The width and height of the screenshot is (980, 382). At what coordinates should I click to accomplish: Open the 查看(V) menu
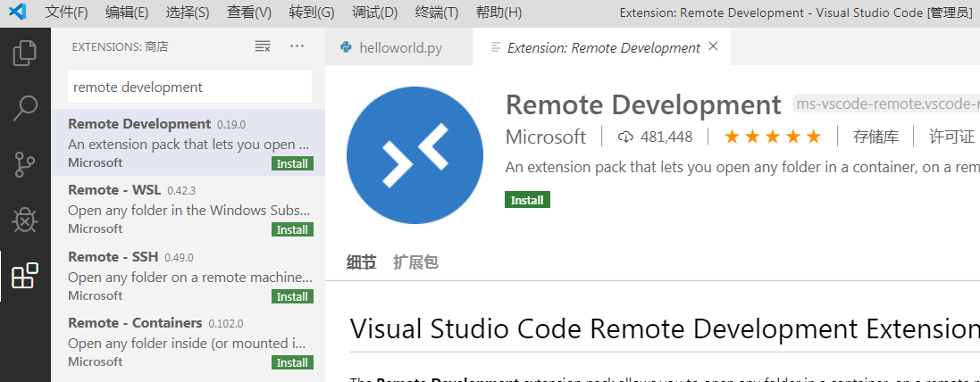click(248, 12)
